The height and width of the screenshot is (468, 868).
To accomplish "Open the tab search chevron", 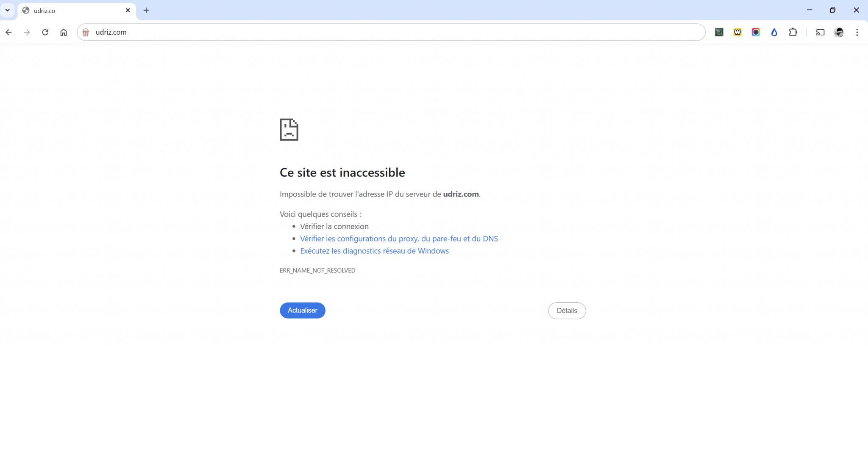I will (7, 10).
